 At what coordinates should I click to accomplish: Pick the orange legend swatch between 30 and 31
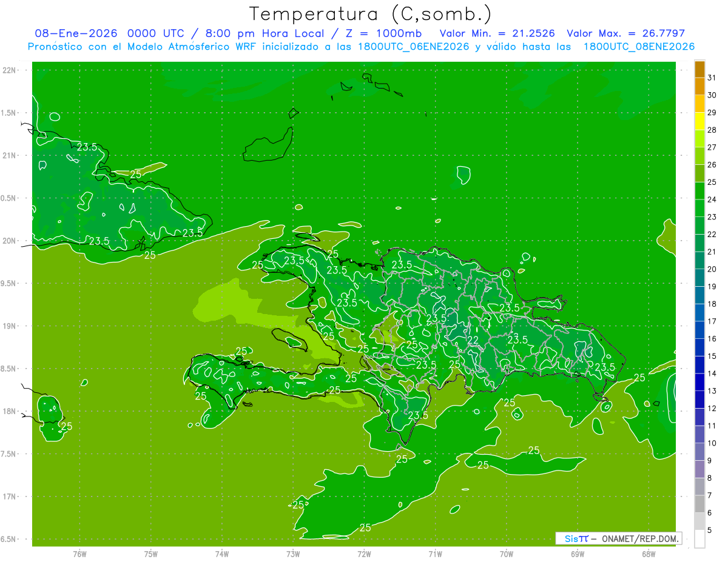(x=699, y=87)
